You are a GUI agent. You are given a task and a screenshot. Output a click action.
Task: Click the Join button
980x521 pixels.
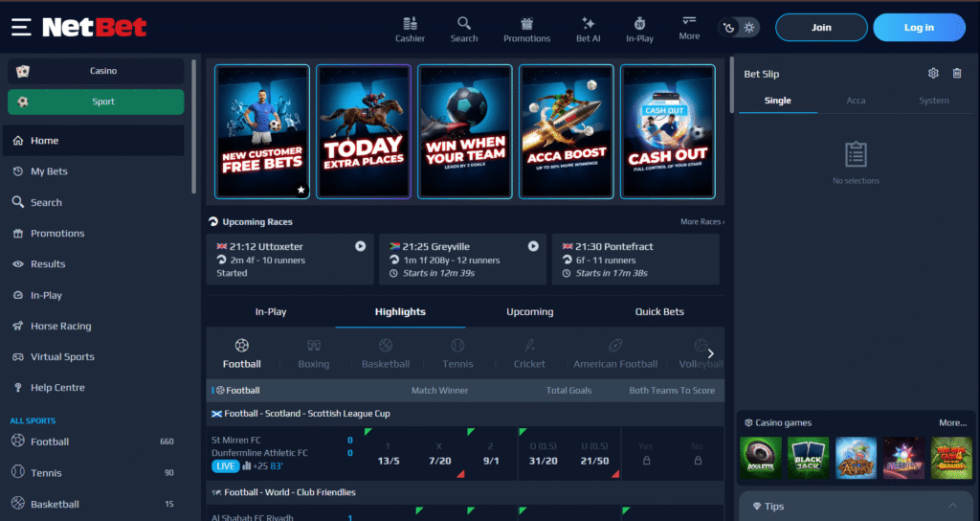tap(821, 28)
